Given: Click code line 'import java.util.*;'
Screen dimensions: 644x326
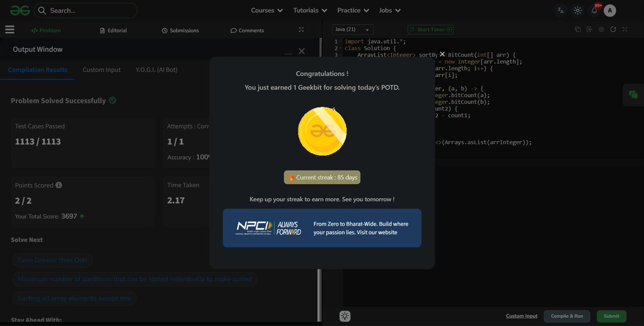Looking at the screenshot, I should [x=376, y=41].
